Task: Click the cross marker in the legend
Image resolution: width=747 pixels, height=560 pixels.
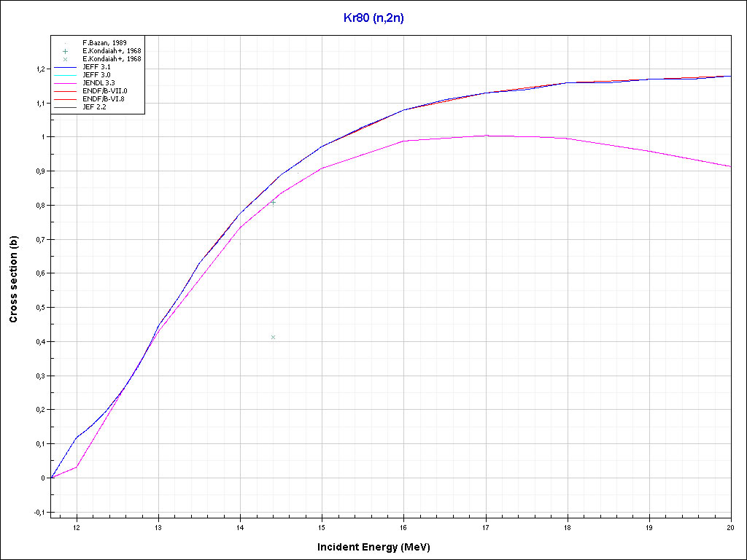Action: pyautogui.click(x=65, y=59)
